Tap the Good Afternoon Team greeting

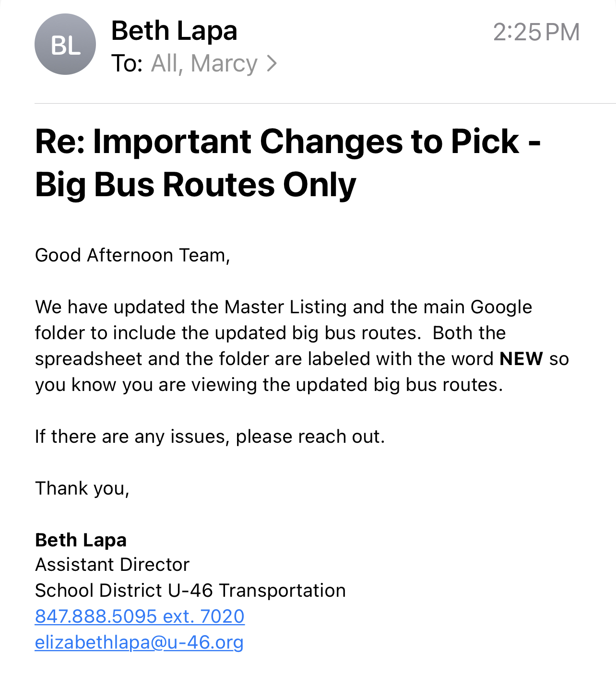tap(133, 255)
